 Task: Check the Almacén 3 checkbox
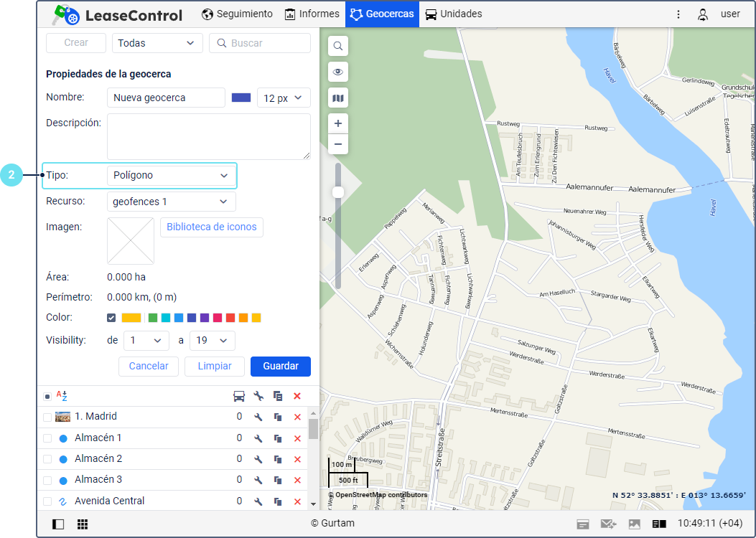point(47,480)
